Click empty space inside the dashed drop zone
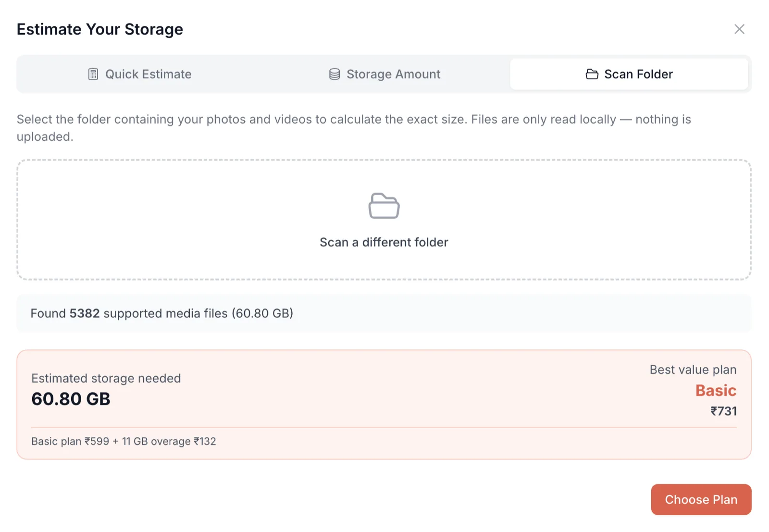Viewport: 769px width, 532px height. (x=144, y=221)
